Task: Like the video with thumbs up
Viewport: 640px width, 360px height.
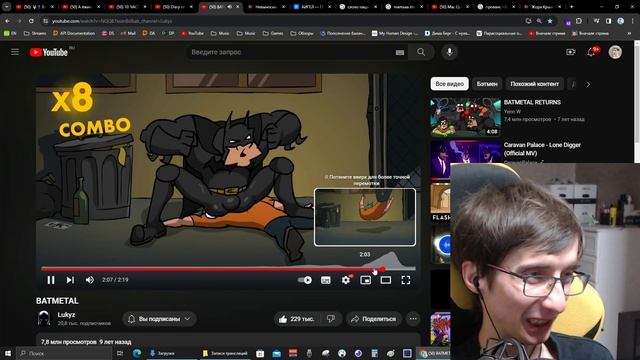Action: coord(297,319)
